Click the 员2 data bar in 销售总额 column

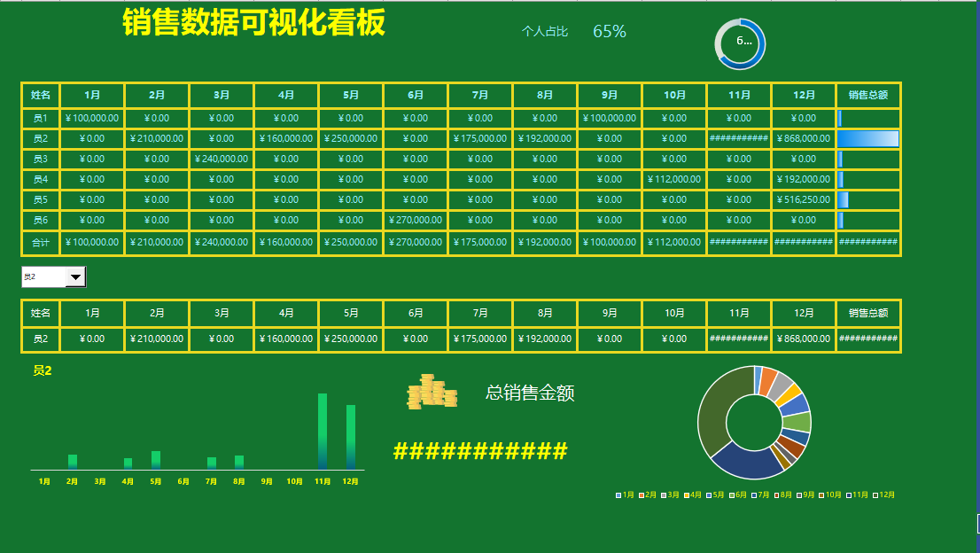868,139
